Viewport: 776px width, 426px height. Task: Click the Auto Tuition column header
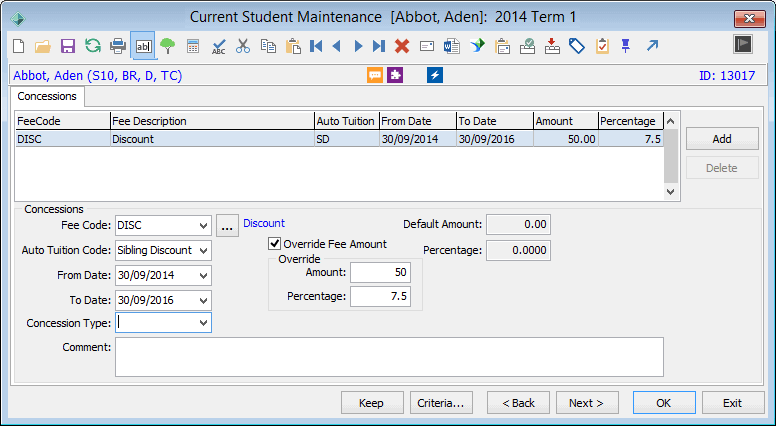point(347,121)
